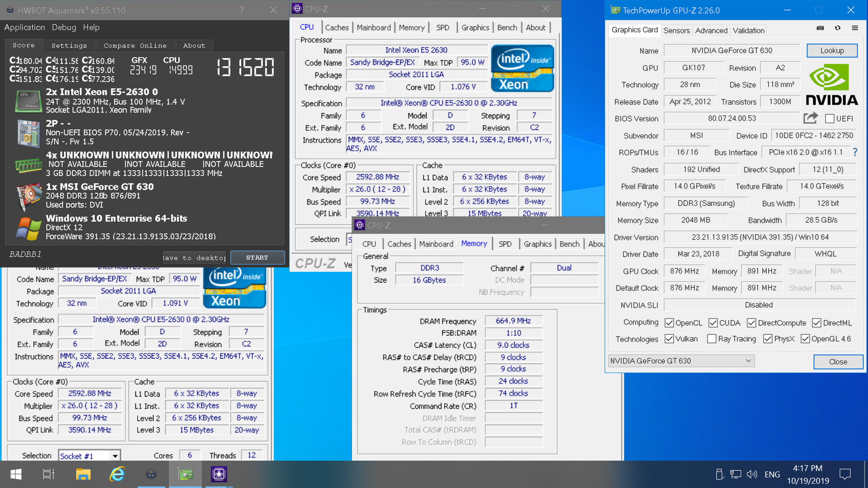The width and height of the screenshot is (868, 488).
Task: Click the ENG language indicator
Action: 772,474
